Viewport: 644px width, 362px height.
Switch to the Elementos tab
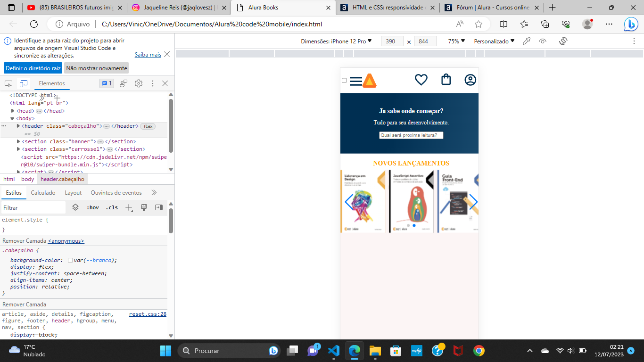[52, 83]
